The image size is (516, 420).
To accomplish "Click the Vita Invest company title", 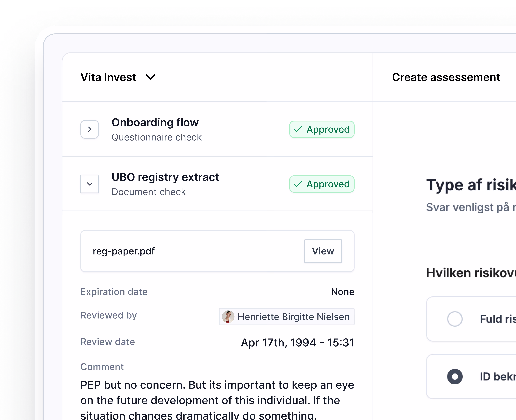I will click(x=108, y=77).
